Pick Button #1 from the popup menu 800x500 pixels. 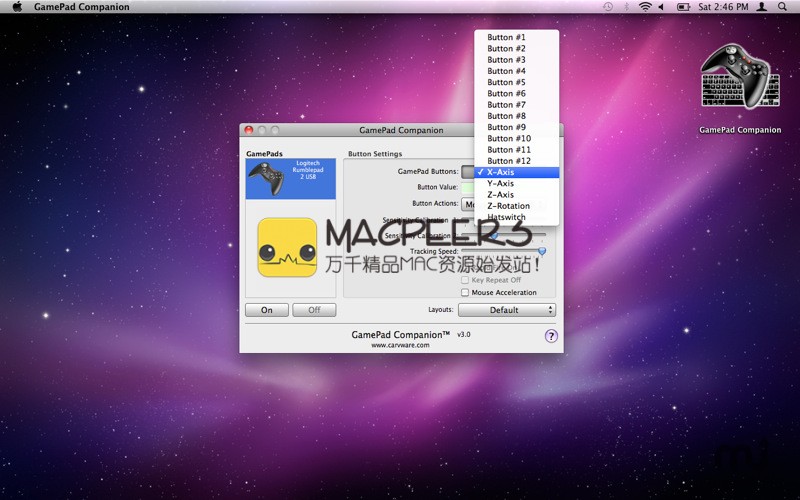coord(507,37)
